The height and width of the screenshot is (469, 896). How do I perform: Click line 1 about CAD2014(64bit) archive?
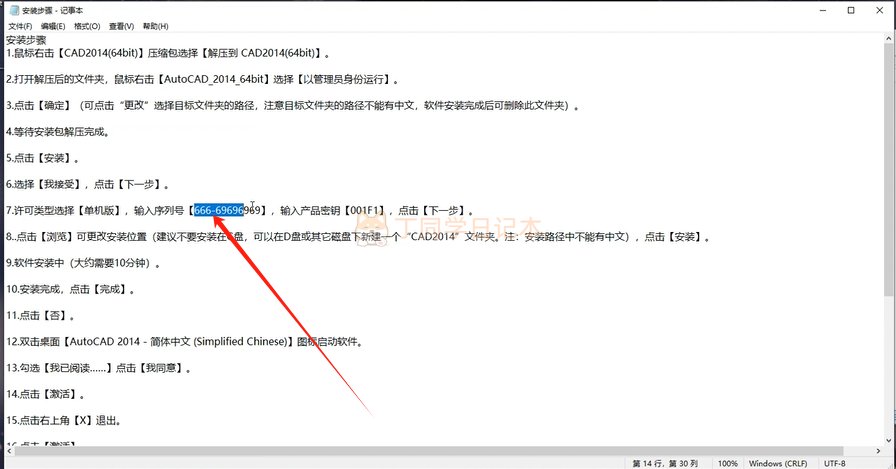click(168, 53)
